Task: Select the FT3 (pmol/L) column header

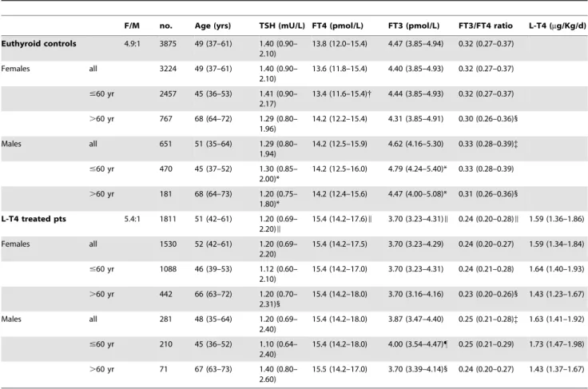Action: 414,26
